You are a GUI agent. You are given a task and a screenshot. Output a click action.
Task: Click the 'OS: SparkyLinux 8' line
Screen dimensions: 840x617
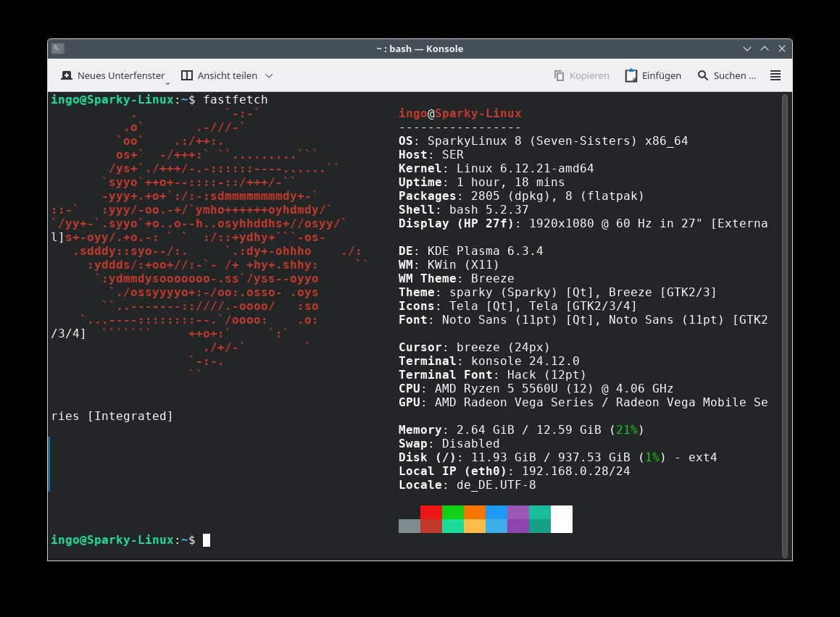click(x=544, y=140)
